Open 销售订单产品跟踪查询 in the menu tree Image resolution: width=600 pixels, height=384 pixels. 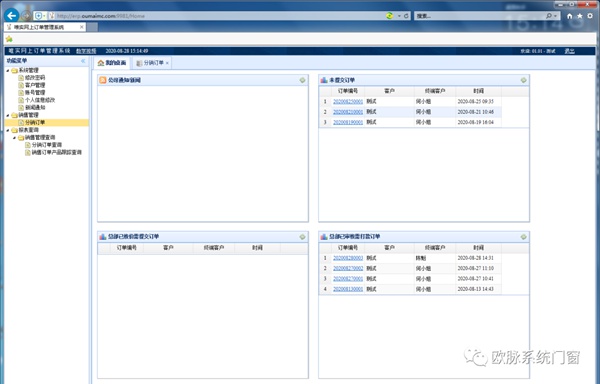tap(57, 152)
